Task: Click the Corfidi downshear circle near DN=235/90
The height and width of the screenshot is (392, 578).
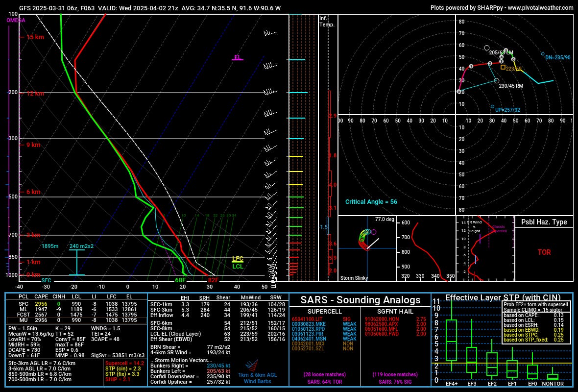Action: point(543,54)
